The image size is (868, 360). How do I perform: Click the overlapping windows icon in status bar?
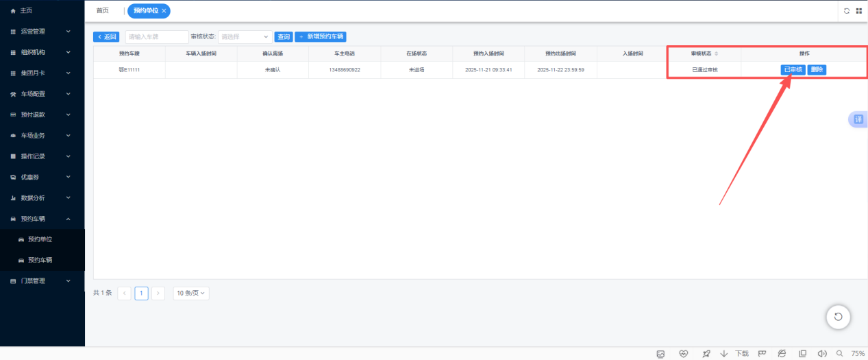(x=803, y=354)
